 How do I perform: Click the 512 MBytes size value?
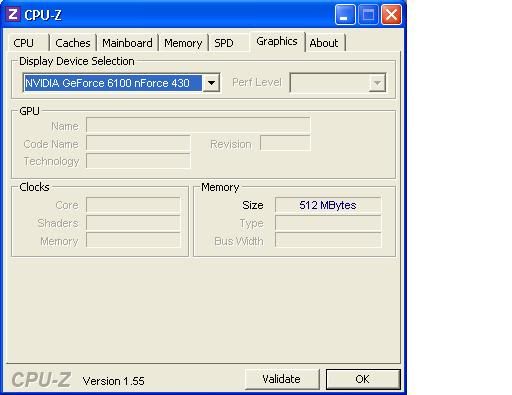pyautogui.click(x=328, y=205)
